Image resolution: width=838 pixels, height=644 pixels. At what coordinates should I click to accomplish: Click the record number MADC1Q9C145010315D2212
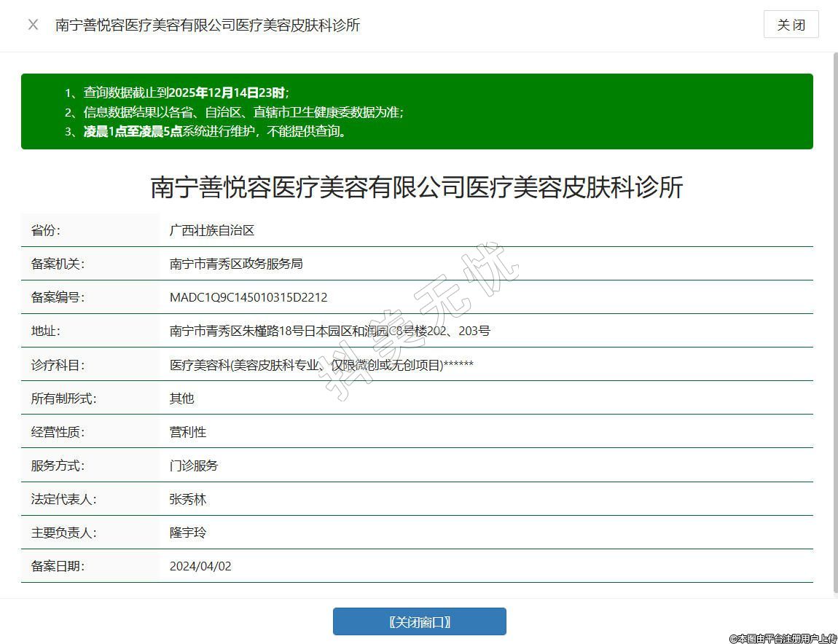[248, 297]
